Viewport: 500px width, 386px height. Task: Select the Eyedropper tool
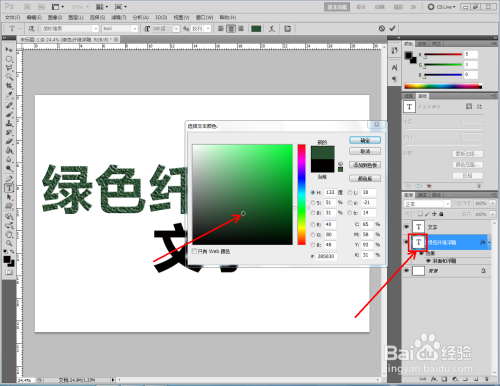pyautogui.click(x=9, y=95)
